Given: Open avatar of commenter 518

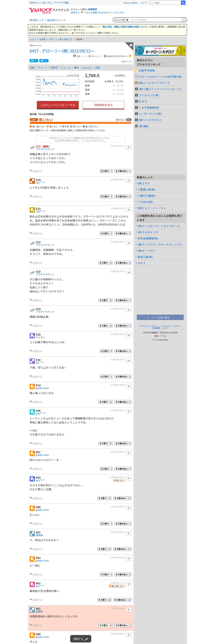Looking at the screenshot, I should [x=32, y=336].
